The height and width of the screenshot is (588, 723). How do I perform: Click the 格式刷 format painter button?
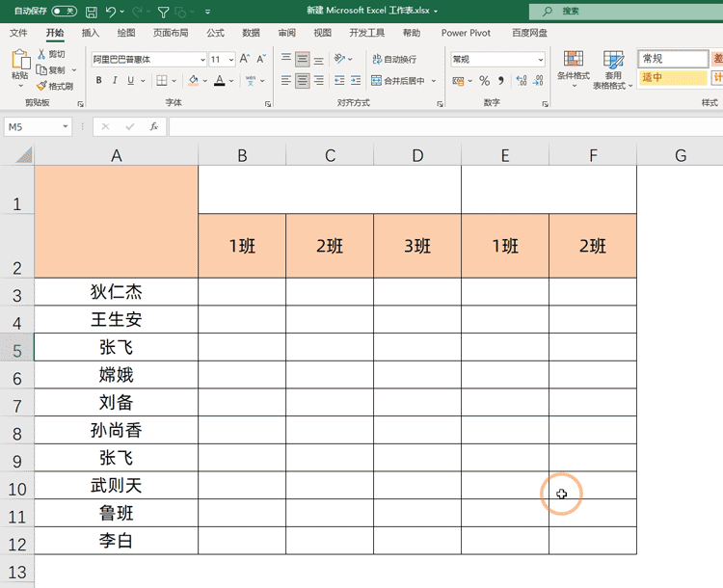point(55,86)
